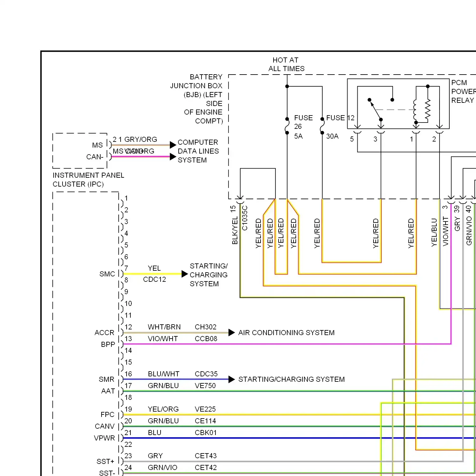Click the SST- pin label
The height and width of the screenshot is (476, 476).
pos(107,473)
